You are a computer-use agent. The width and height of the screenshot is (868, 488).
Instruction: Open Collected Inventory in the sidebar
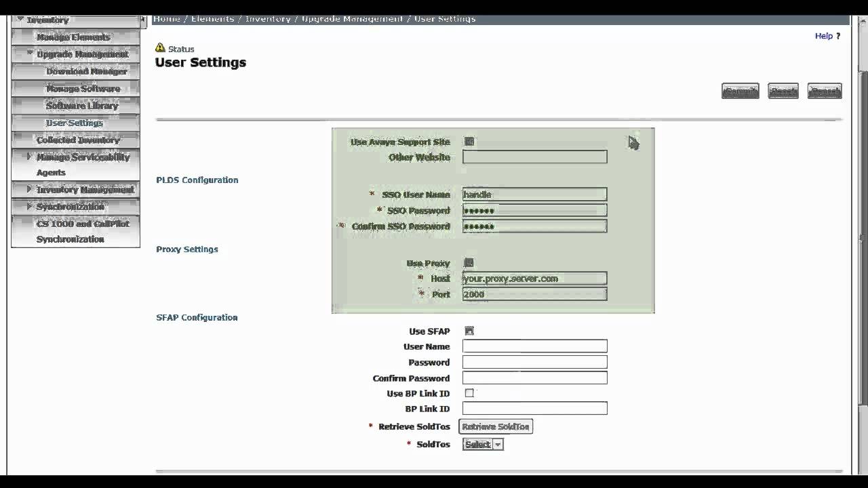pyautogui.click(x=78, y=140)
